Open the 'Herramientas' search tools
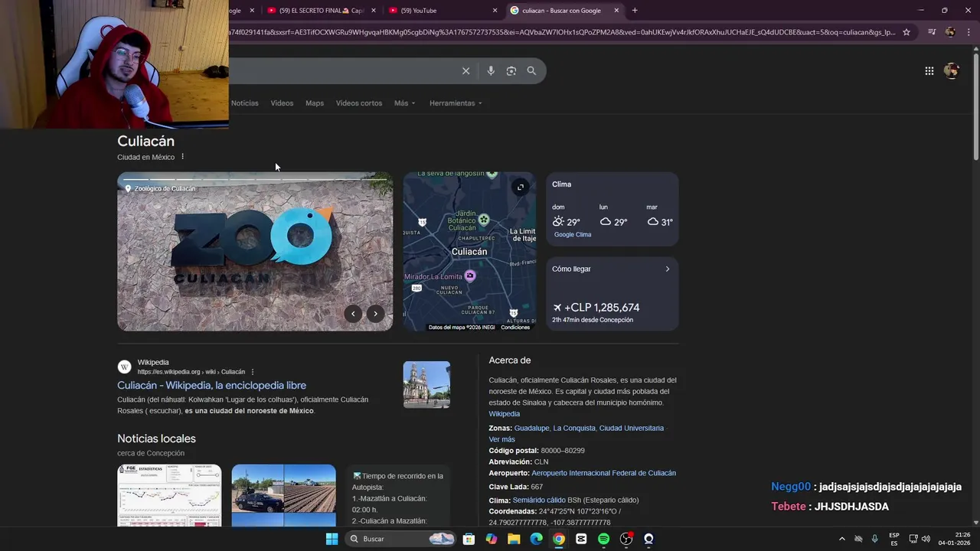The height and width of the screenshot is (551, 980). click(x=456, y=103)
